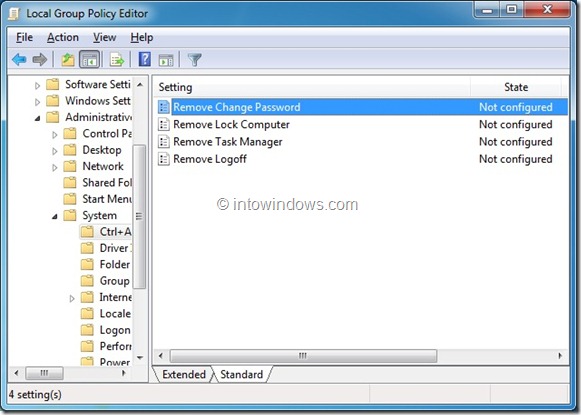Image resolution: width=581 pixels, height=415 pixels.
Task: Click the Ctrl+Alt+Del Options folder icon
Action: [x=87, y=232]
